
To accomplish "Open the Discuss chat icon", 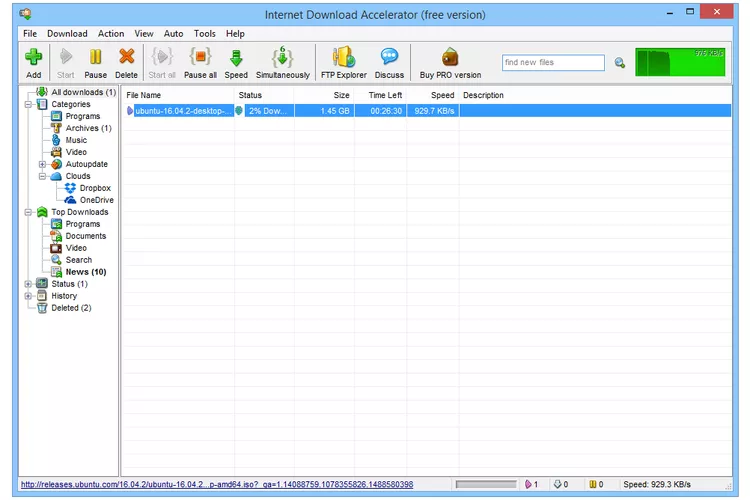I will click(x=389, y=58).
